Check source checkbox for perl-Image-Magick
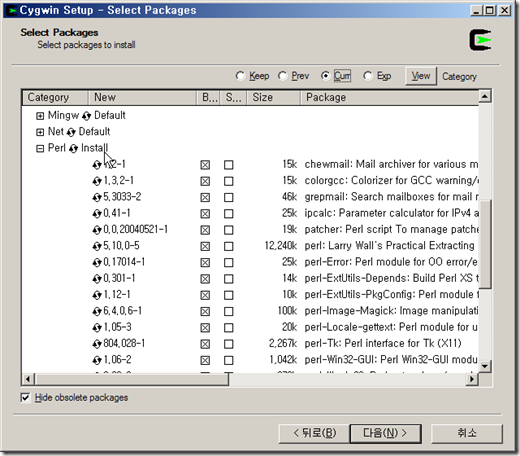Viewport: 520px width, 456px height. click(229, 311)
